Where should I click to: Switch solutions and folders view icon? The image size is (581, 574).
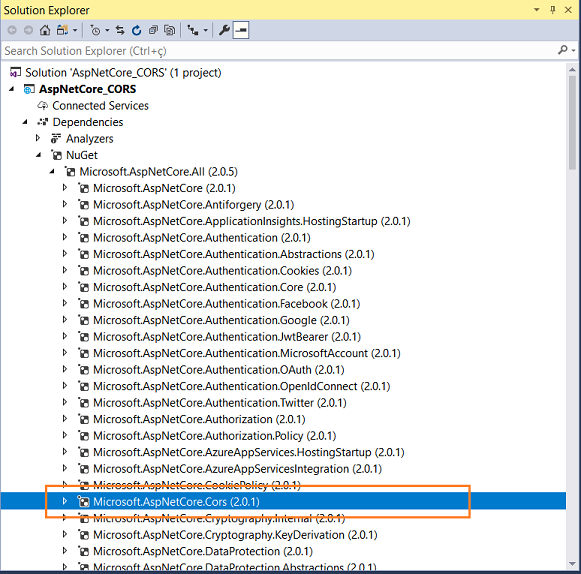coord(62,30)
